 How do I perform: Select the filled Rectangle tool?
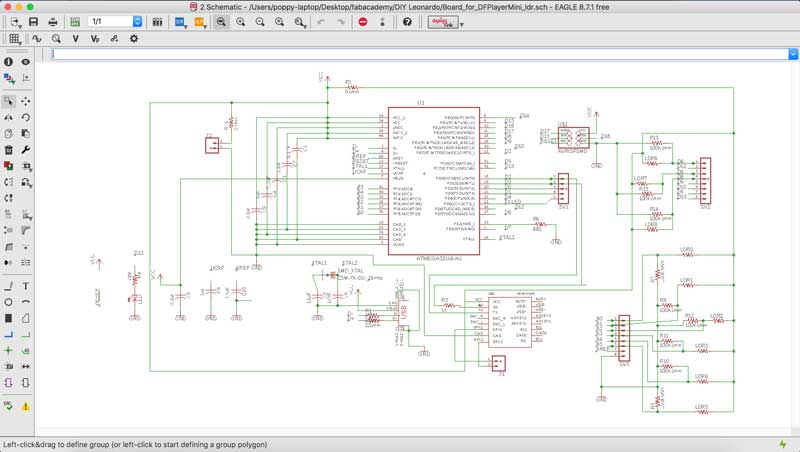click(x=9, y=318)
